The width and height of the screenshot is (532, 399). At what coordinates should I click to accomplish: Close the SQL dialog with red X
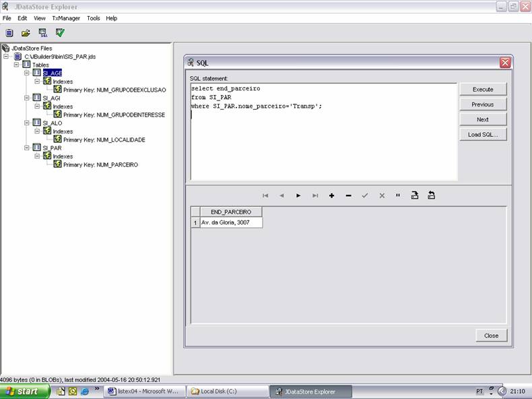pos(505,63)
